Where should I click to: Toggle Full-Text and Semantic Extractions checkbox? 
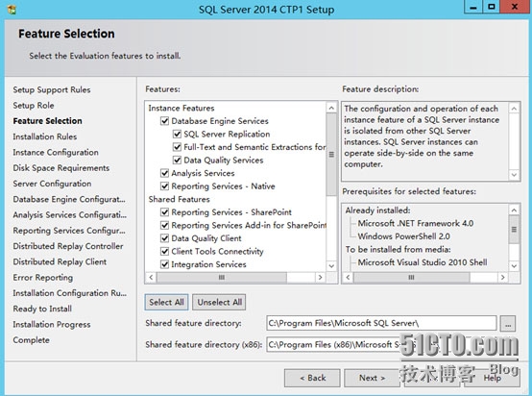[177, 147]
